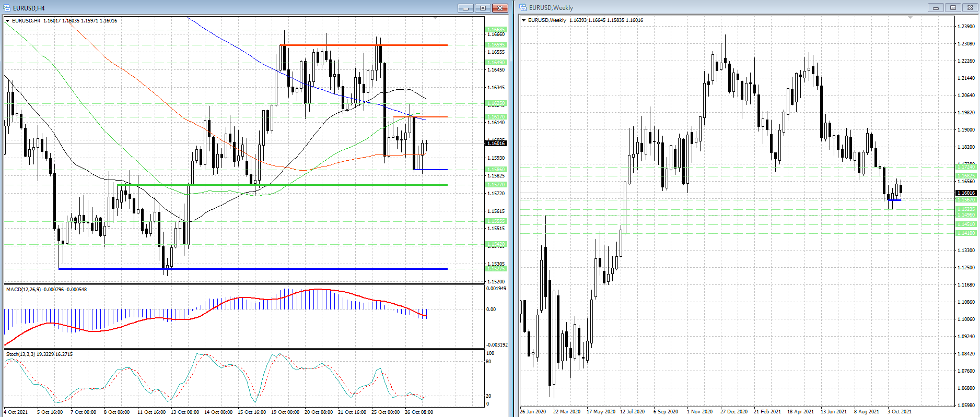980x417 pixels.
Task: Click the EURUSD,Weekly window title text
Action: tap(551, 8)
